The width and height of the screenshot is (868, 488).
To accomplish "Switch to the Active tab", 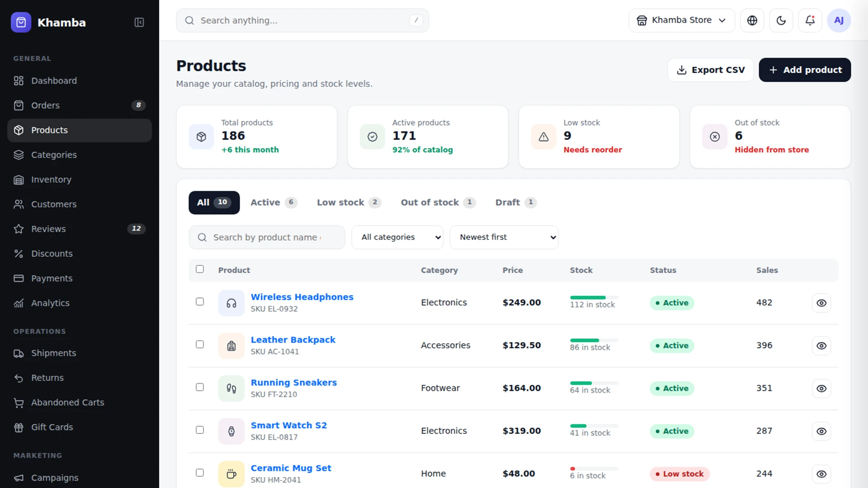I will 274,202.
